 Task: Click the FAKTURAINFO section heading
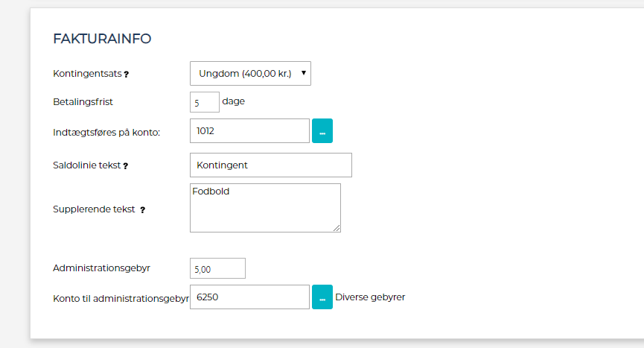coord(102,39)
